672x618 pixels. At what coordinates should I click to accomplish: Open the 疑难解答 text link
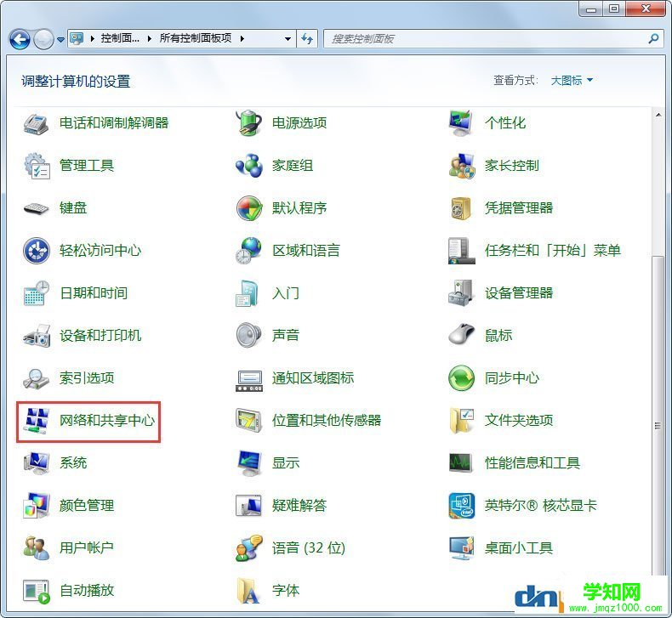pos(299,505)
